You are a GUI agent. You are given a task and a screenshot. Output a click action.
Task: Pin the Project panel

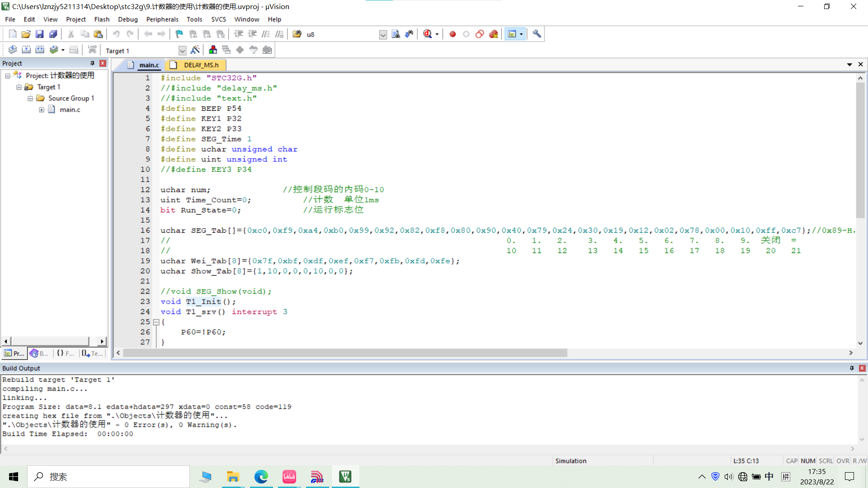click(92, 63)
